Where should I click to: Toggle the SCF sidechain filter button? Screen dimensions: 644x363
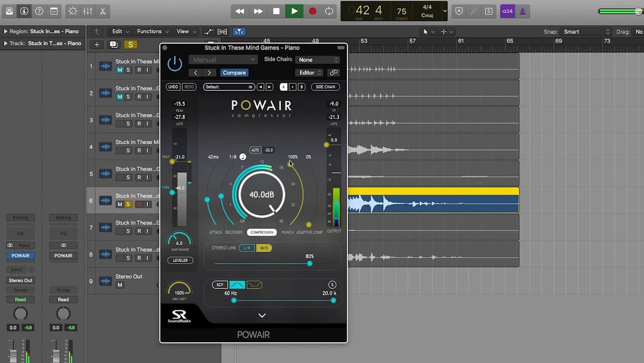pyautogui.click(x=219, y=284)
